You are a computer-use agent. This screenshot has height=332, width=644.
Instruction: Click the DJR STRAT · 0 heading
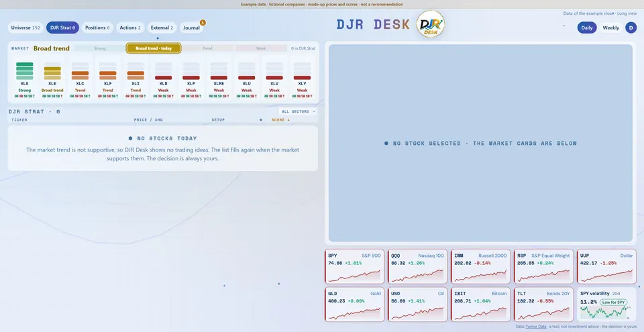tap(34, 112)
